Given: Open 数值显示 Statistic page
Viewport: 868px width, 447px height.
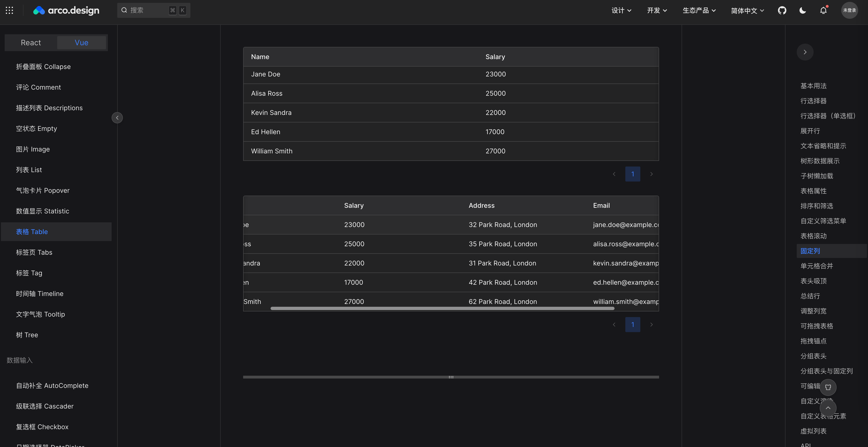Looking at the screenshot, I should (x=56, y=211).
